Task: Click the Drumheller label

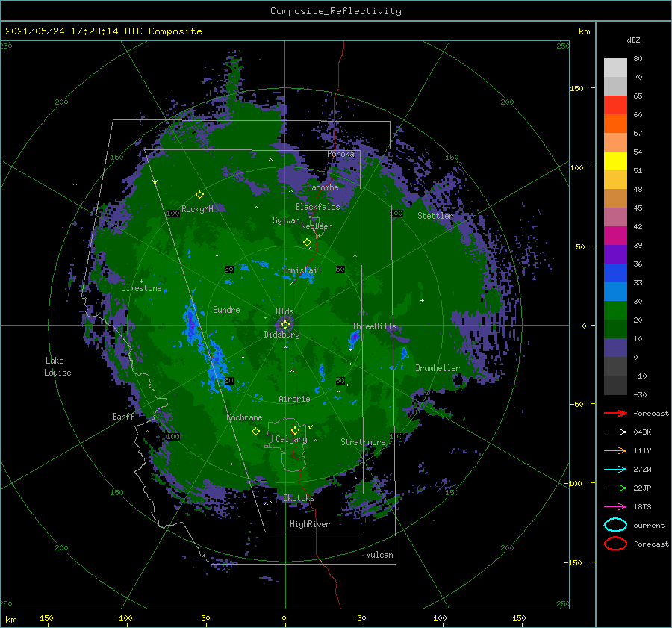Action: click(x=438, y=368)
